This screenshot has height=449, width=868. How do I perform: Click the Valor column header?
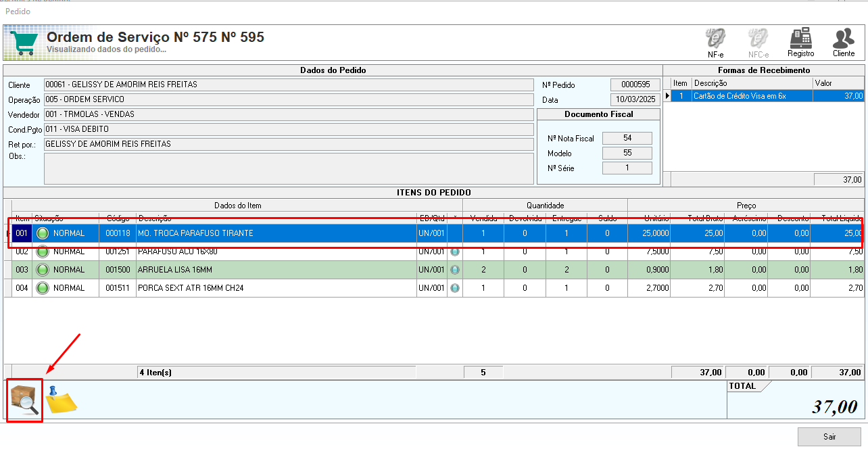click(x=838, y=82)
